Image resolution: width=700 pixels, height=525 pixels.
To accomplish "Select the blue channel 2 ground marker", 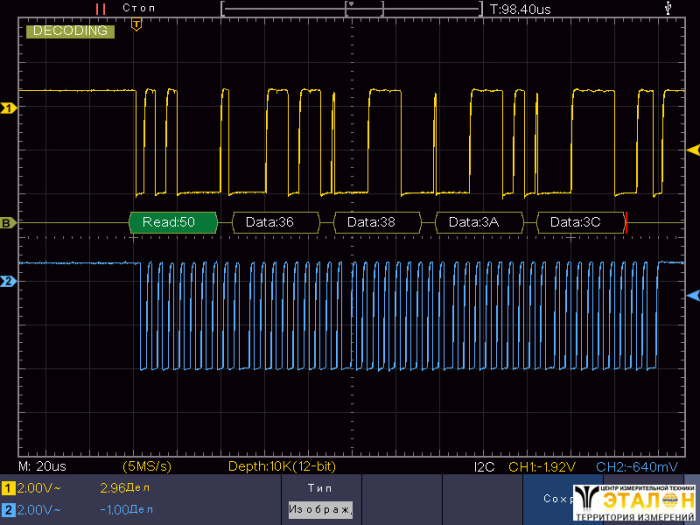I will 9,282.
